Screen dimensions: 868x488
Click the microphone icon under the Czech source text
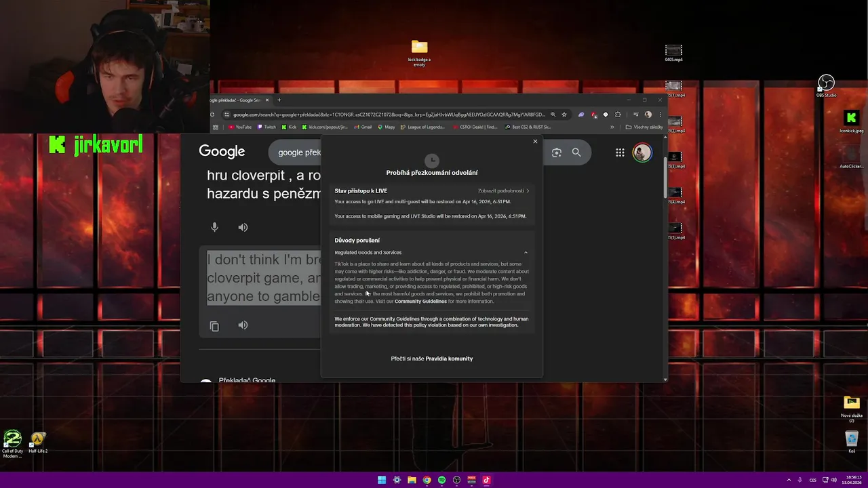point(214,227)
